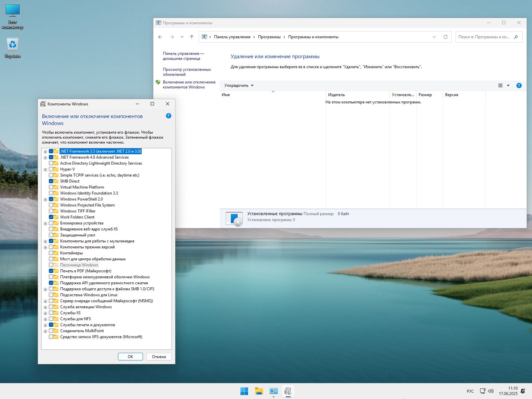This screenshot has width=532, height=399.
Task: Click the help icon in Windows Components dialog
Action: tap(169, 116)
